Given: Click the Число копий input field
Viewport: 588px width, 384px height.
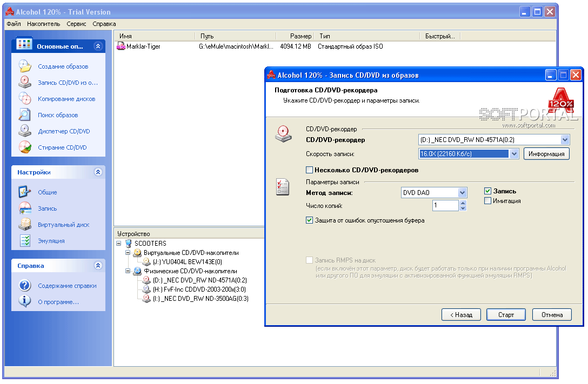Looking at the screenshot, I should point(445,205).
